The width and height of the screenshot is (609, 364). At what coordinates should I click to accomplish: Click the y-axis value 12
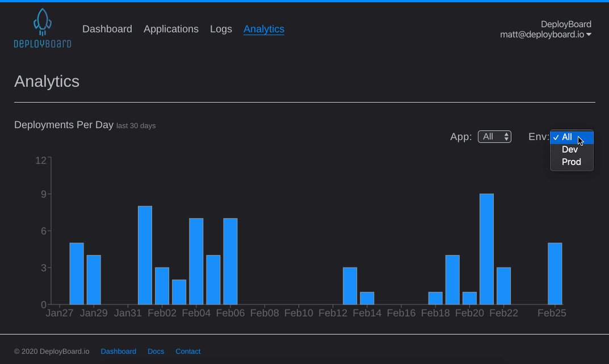(x=41, y=161)
